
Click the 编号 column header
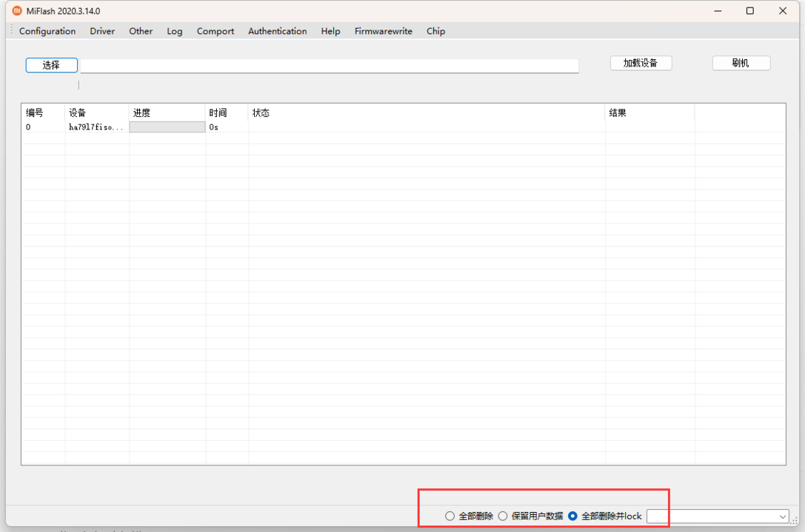pos(43,113)
